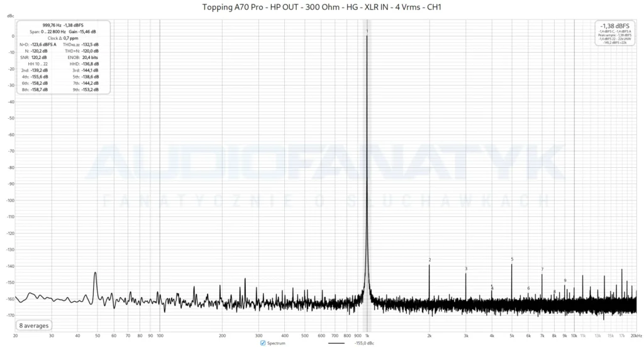The height and width of the screenshot is (347, 644).
Task: Click the '-160' y-axis level label
Action: coord(10,299)
